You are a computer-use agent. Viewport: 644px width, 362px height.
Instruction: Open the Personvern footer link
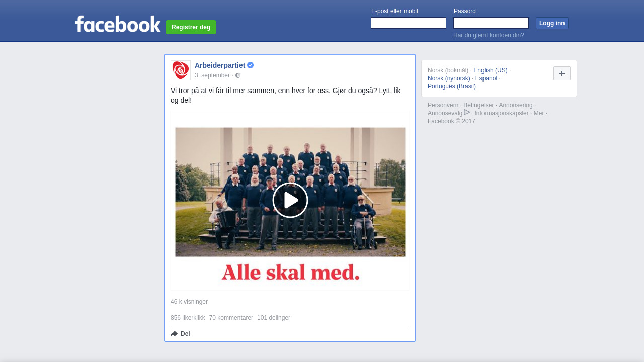[x=443, y=105]
